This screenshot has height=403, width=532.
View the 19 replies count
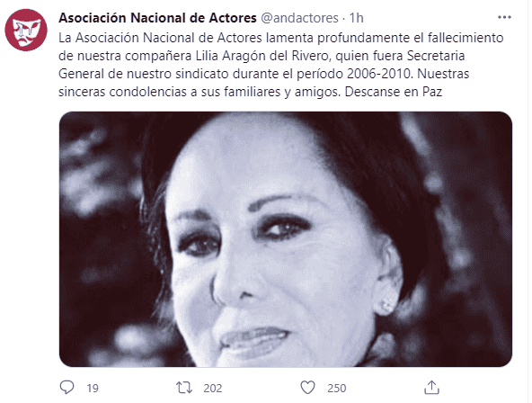(93, 388)
